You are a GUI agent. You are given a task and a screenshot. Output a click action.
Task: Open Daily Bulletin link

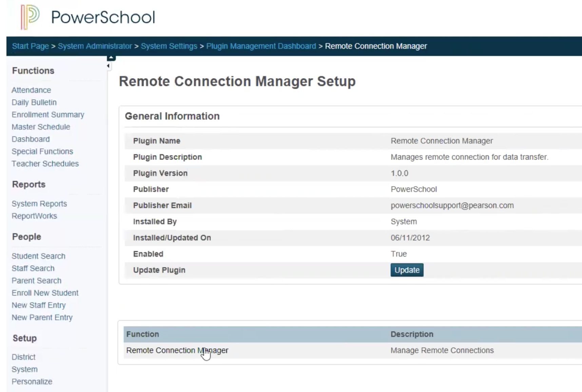click(34, 102)
